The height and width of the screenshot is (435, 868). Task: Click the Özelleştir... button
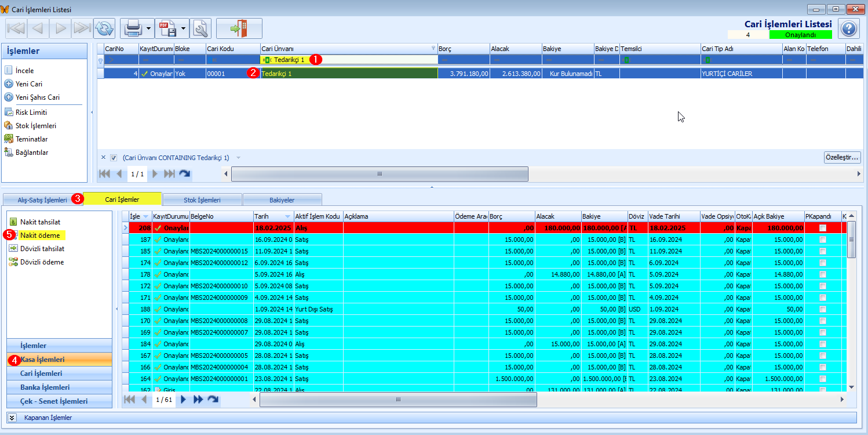(x=842, y=158)
